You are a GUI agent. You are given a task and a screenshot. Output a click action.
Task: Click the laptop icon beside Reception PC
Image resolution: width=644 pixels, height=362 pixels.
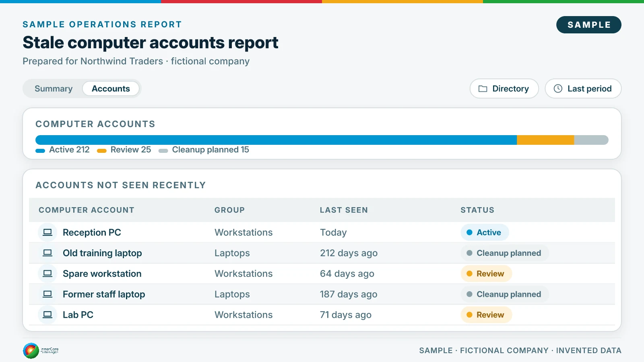click(x=47, y=232)
